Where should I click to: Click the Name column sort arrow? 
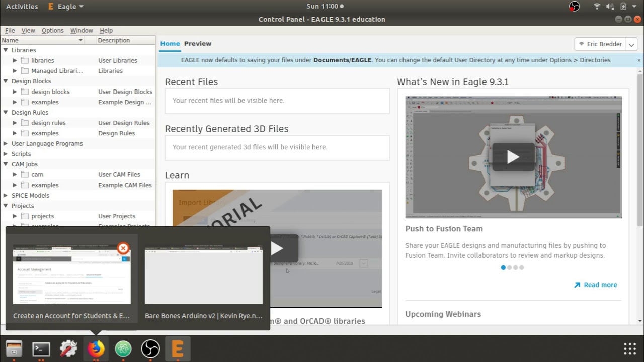point(80,40)
